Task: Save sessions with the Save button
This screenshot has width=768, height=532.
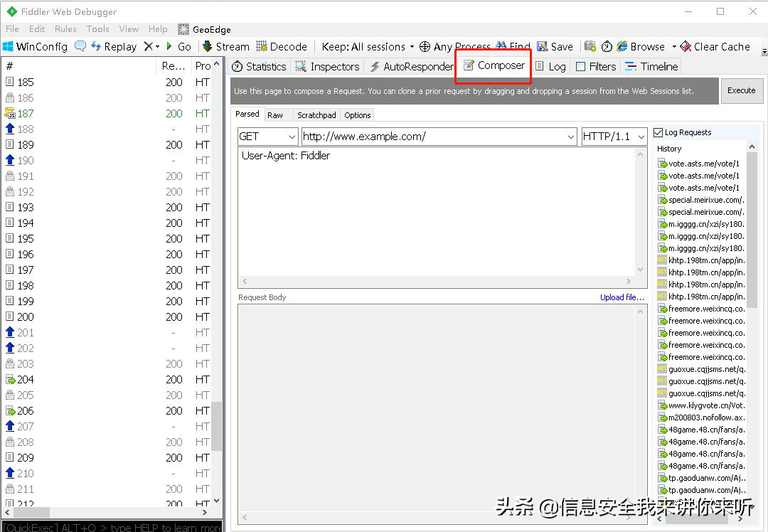Action: pyautogui.click(x=555, y=46)
